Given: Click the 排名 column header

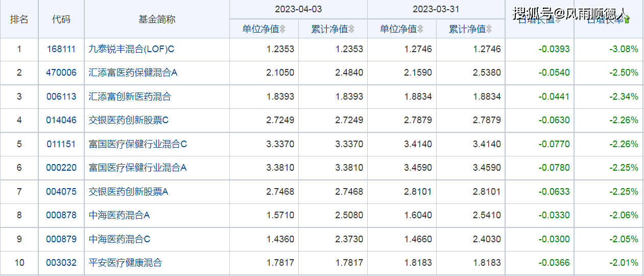Looking at the screenshot, I should 19,19.
